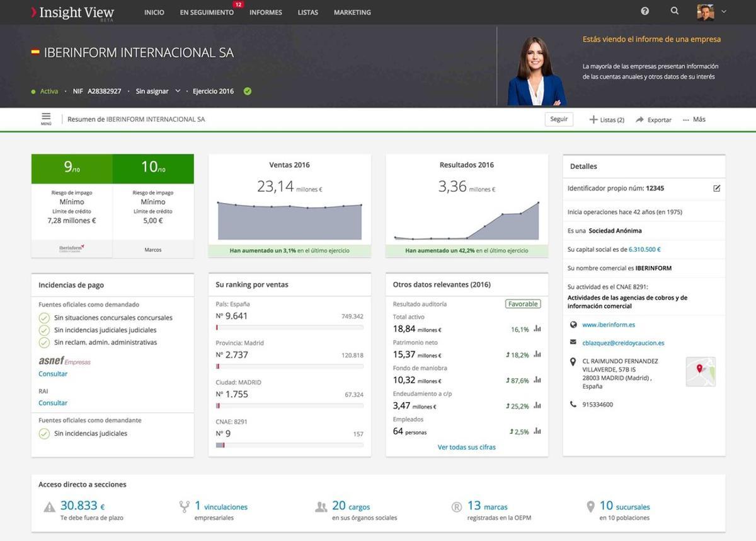
Task: Click the Seguir button
Action: (559, 119)
